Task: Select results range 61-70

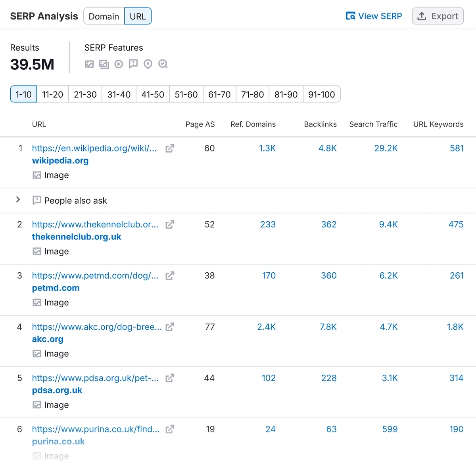Action: [219, 94]
